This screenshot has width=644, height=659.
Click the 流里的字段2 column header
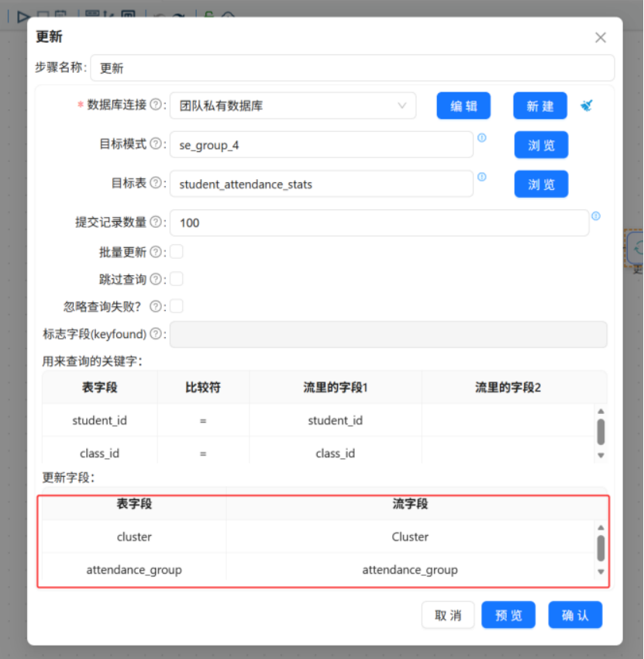pos(508,387)
